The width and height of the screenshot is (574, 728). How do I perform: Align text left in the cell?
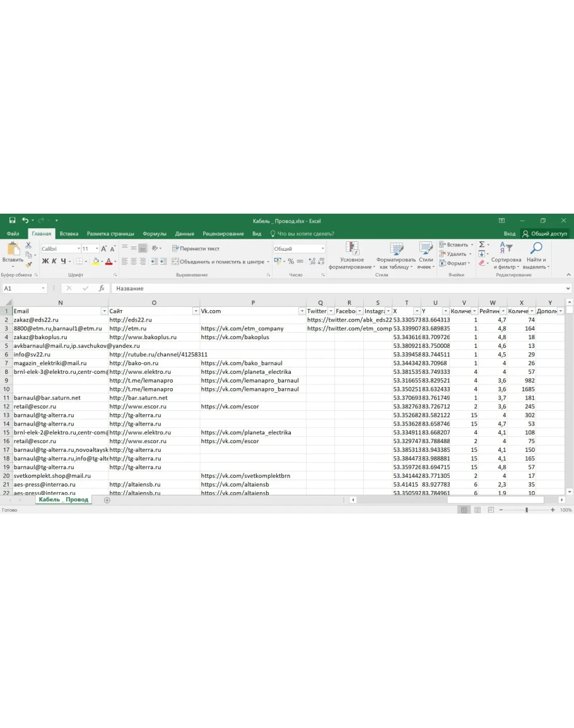point(124,262)
